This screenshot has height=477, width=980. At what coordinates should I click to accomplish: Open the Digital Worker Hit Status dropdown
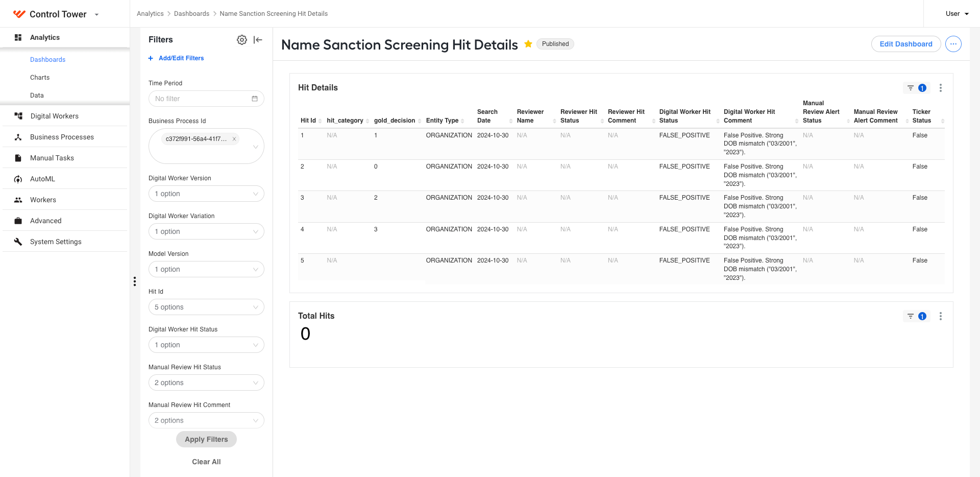click(206, 345)
